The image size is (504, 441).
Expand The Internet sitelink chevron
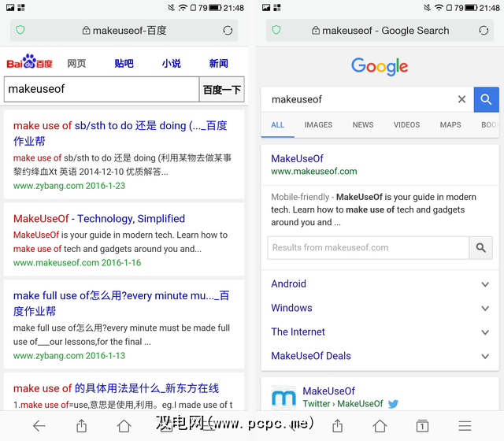pyautogui.click(x=485, y=332)
